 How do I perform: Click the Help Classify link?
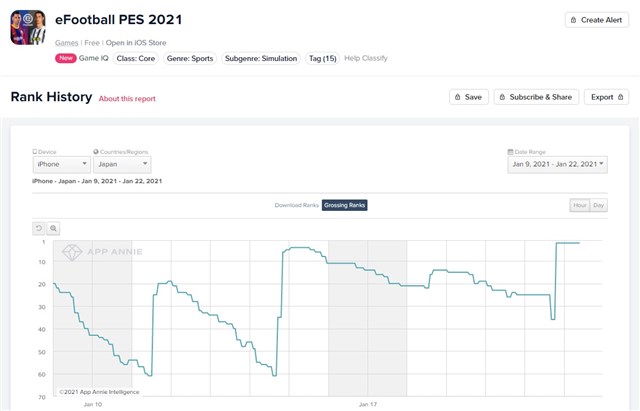point(366,58)
